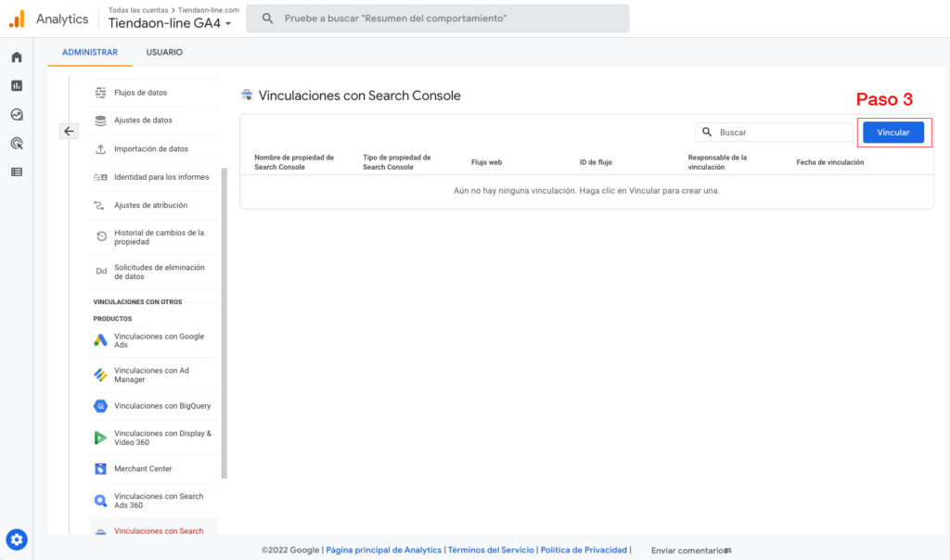
Task: Open the Home icon in left rail
Action: click(17, 57)
